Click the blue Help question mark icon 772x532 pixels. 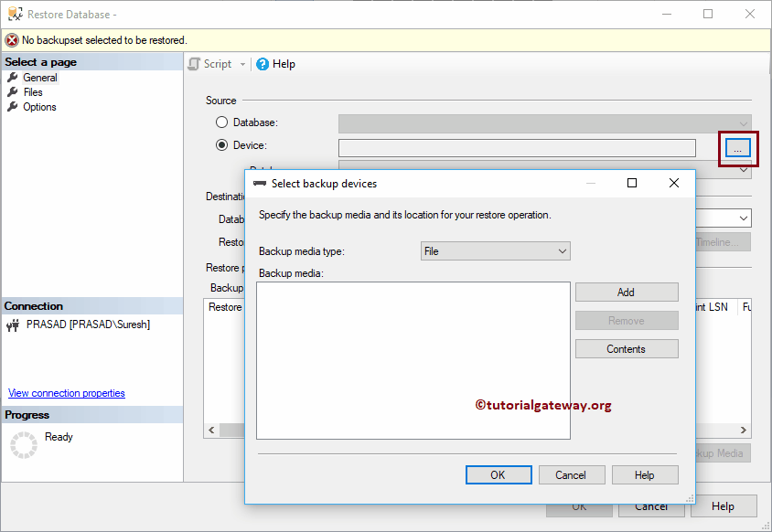(x=264, y=64)
